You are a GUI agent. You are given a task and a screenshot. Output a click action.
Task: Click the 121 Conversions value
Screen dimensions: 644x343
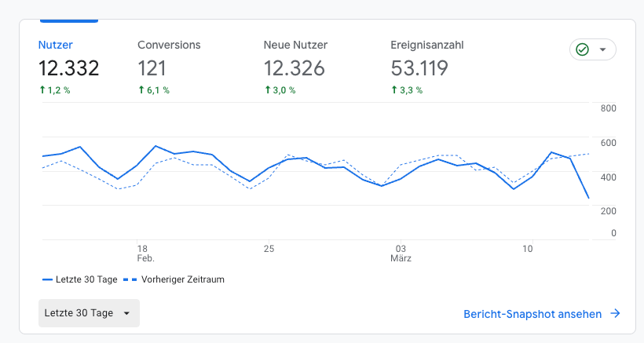152,68
